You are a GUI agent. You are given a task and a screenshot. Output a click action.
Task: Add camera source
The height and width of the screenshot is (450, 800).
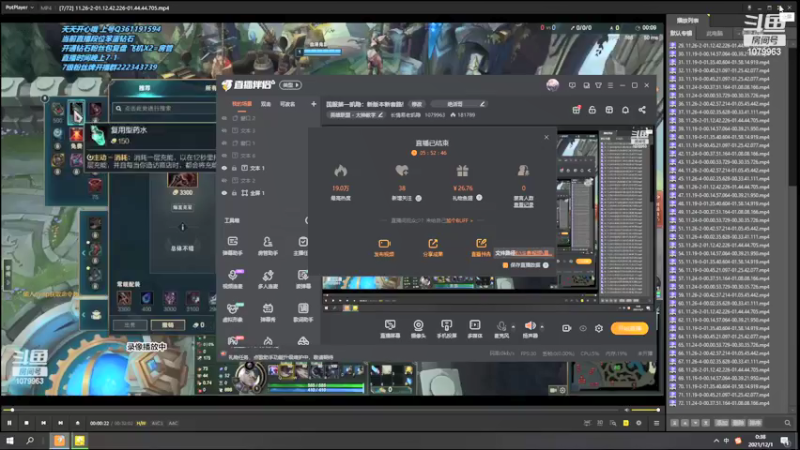click(418, 329)
